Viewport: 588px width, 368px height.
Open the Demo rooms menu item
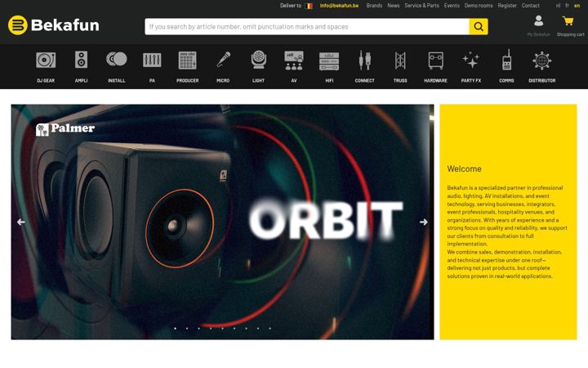(x=479, y=6)
